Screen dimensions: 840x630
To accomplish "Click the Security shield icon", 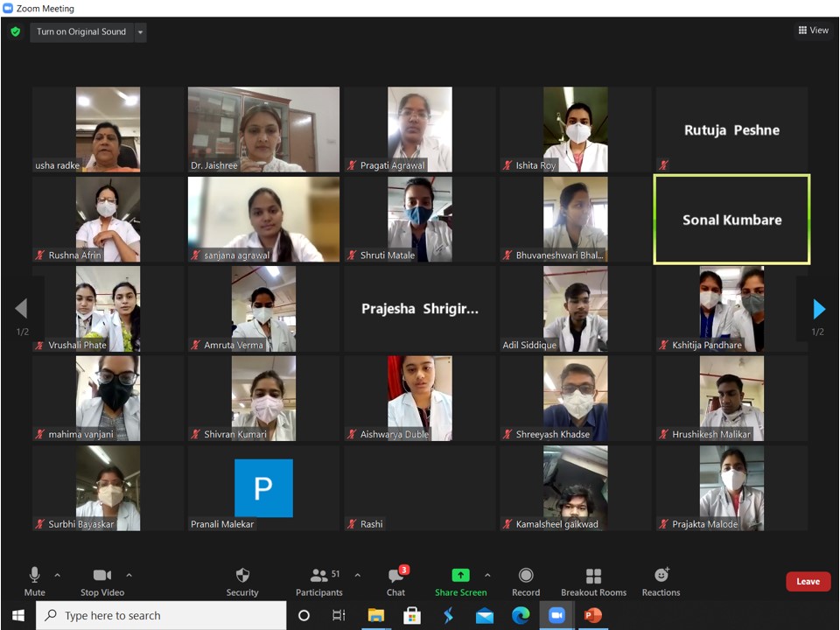I will point(242,575).
